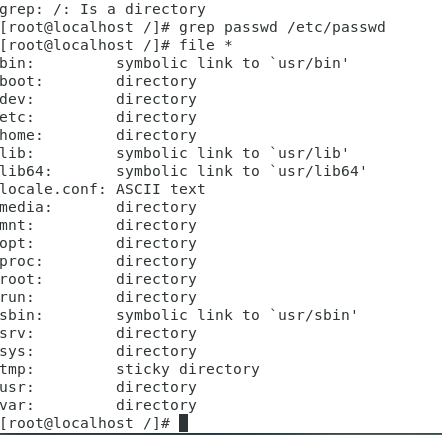
Task: Click the 'boot:' entry name
Action: tap(21, 81)
